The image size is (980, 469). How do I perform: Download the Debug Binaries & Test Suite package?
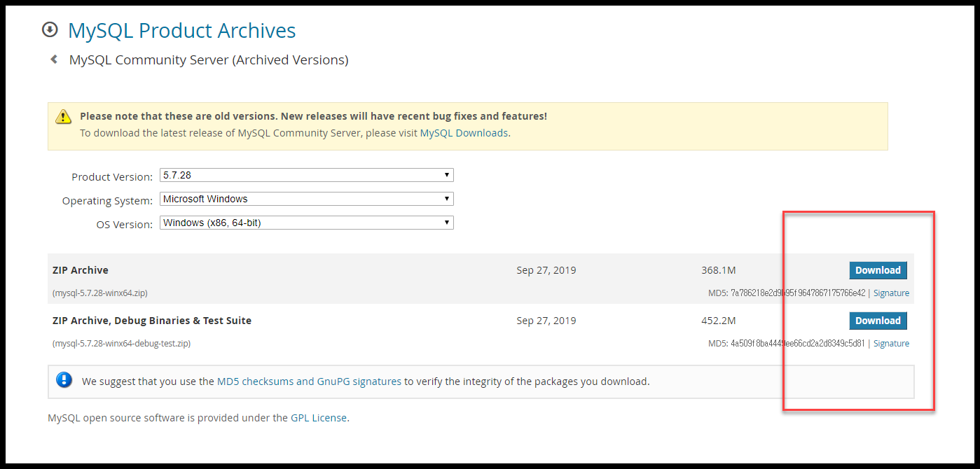pos(878,321)
